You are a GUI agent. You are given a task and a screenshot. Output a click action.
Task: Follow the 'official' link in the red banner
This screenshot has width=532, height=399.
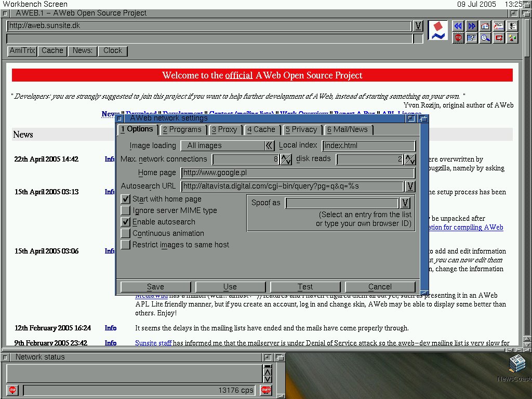pos(239,75)
